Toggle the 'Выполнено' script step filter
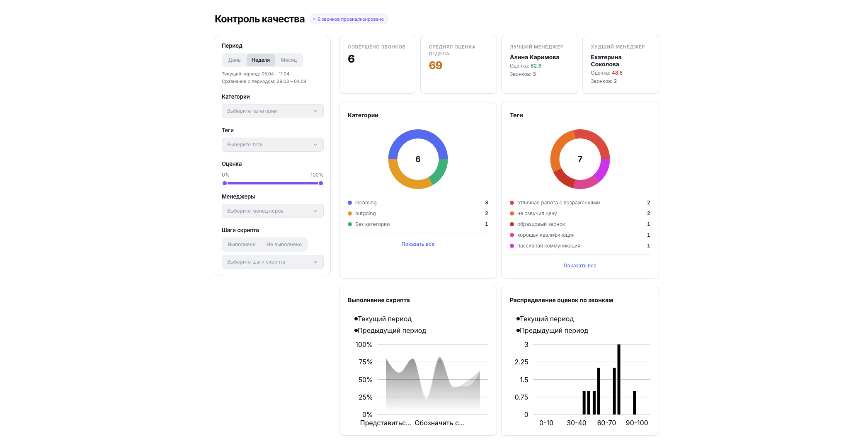Screen dimensions: 868x446 (242, 245)
